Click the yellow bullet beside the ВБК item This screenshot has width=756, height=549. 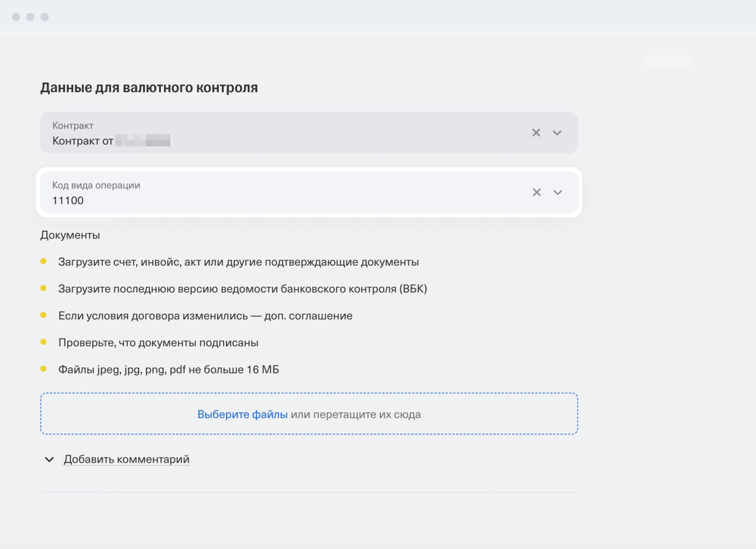[x=44, y=288]
